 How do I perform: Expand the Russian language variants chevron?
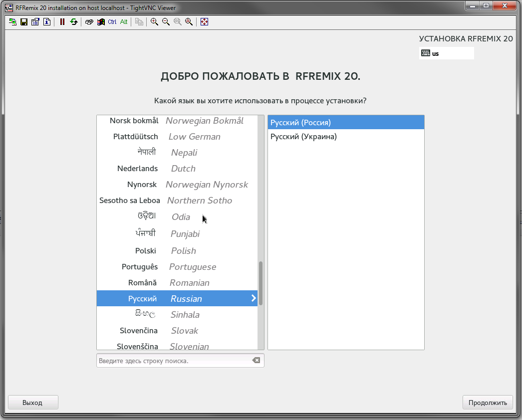click(x=253, y=298)
